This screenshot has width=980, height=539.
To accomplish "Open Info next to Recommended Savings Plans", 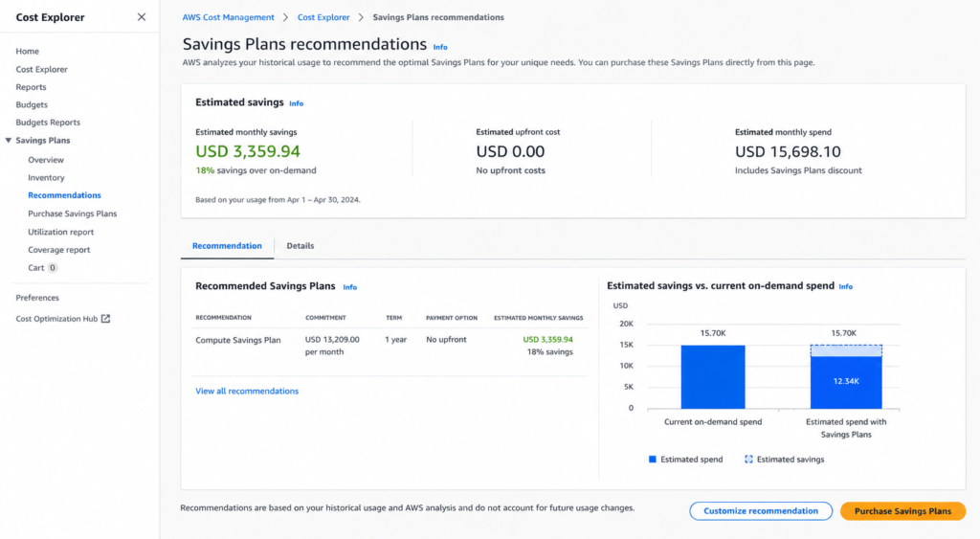I will click(350, 287).
